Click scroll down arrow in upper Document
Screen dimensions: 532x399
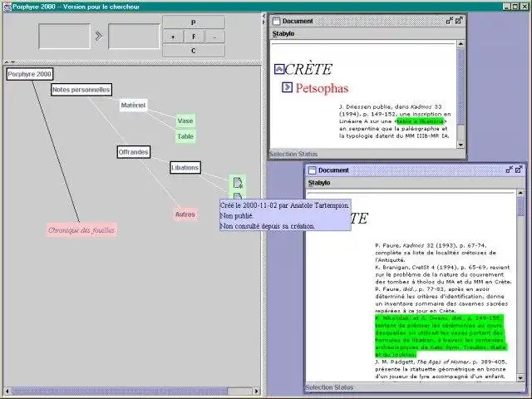click(x=461, y=145)
